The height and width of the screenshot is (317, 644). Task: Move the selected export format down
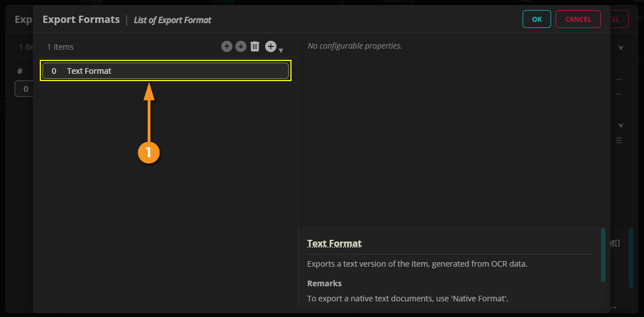point(241,47)
